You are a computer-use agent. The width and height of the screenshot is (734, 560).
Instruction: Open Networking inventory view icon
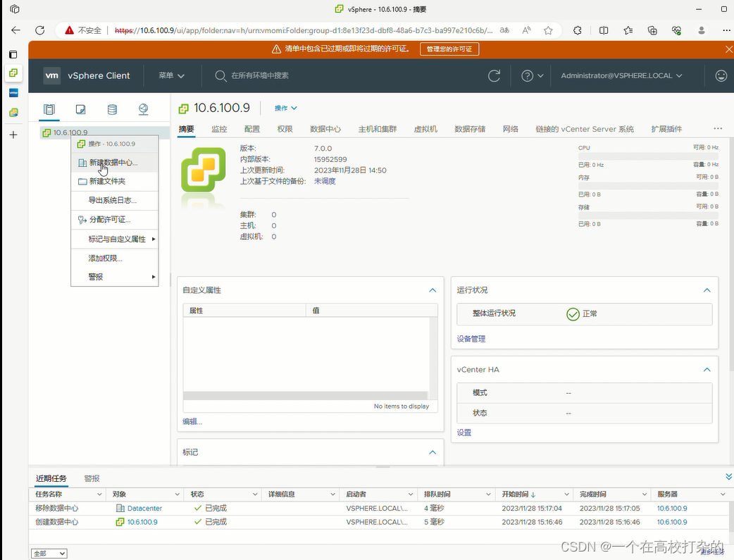[143, 110]
